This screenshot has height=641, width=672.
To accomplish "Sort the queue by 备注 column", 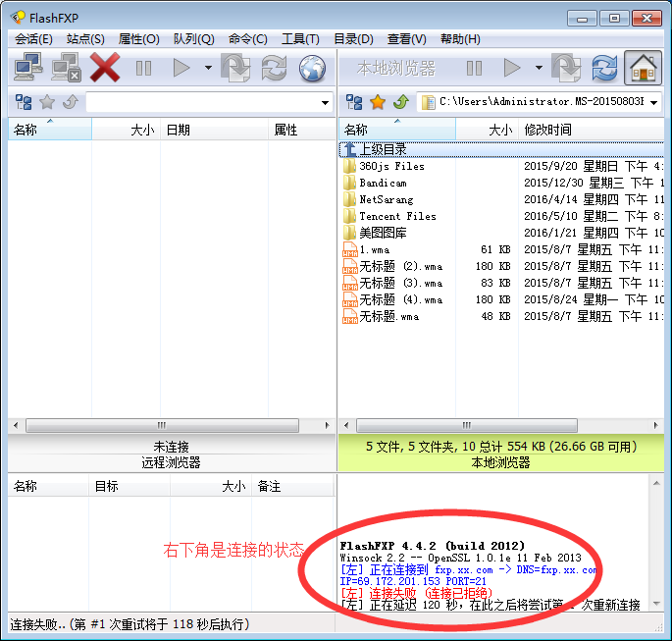I will (292, 486).
